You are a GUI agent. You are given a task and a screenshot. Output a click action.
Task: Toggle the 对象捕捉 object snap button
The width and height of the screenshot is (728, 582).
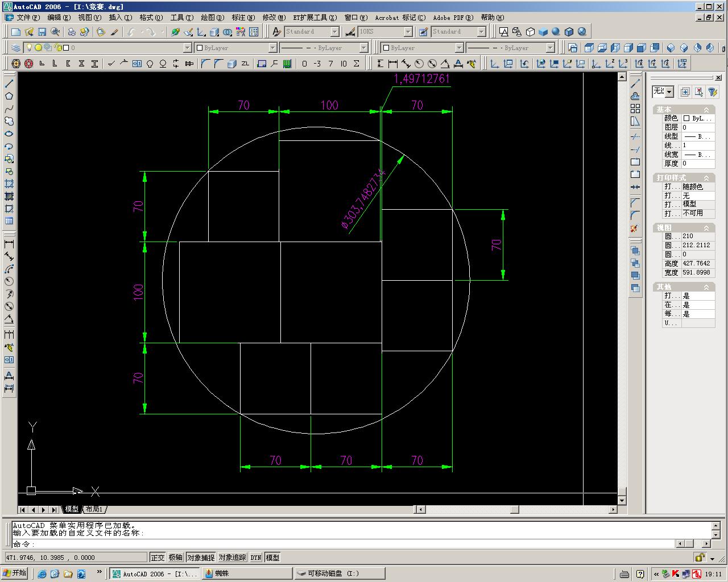(201, 558)
